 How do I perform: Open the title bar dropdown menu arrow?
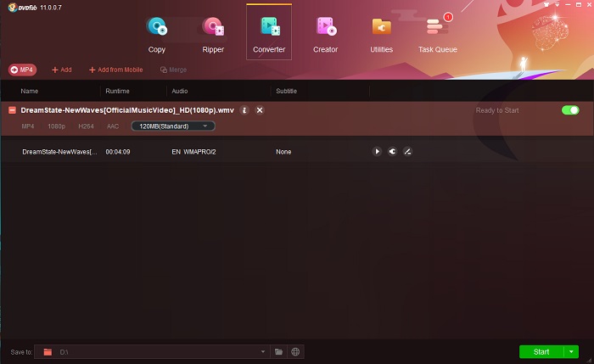point(557,4)
